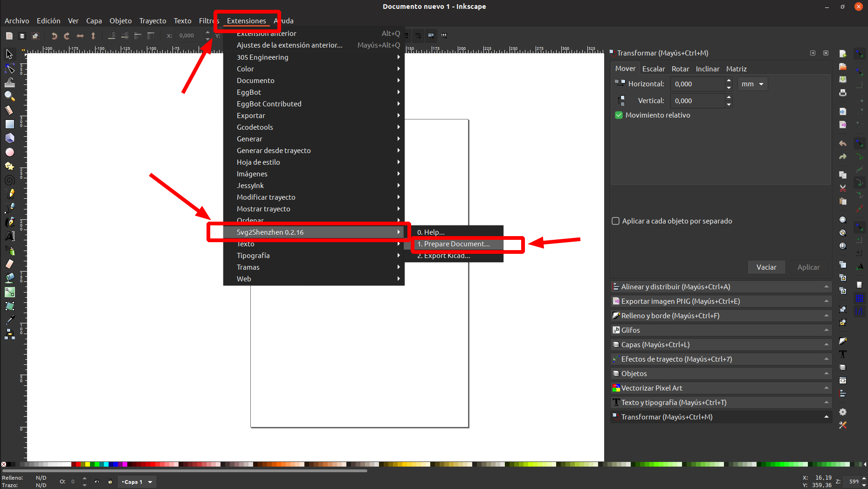Click the Aplicar button

[808, 267]
